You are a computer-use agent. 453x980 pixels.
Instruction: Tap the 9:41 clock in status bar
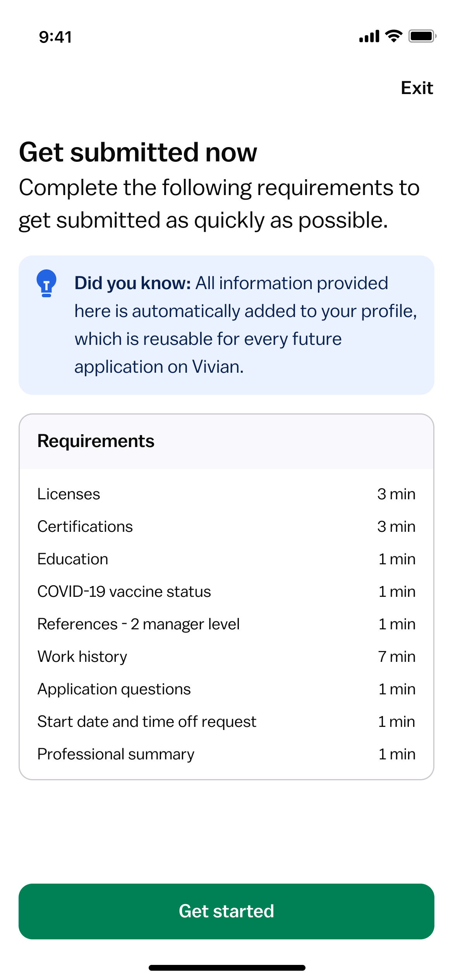55,37
